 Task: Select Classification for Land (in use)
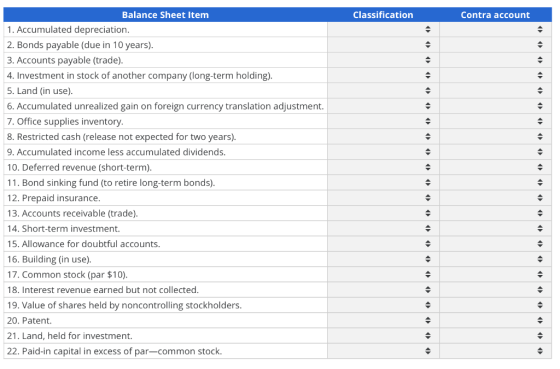pos(383,91)
